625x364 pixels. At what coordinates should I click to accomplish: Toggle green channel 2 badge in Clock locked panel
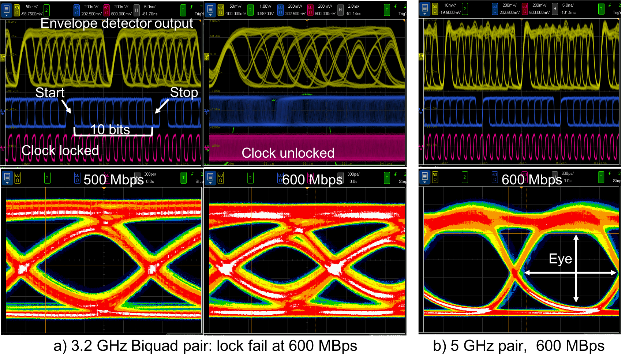46,10
